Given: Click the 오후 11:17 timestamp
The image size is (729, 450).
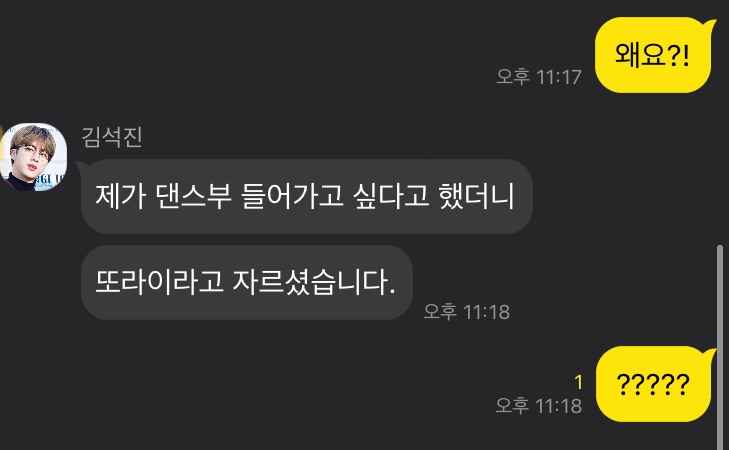Looking at the screenshot, I should [539, 77].
